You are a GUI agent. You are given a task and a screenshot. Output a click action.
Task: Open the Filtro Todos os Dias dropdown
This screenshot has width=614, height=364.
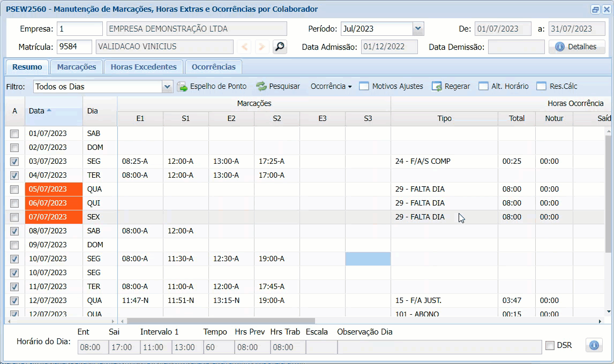point(167,87)
